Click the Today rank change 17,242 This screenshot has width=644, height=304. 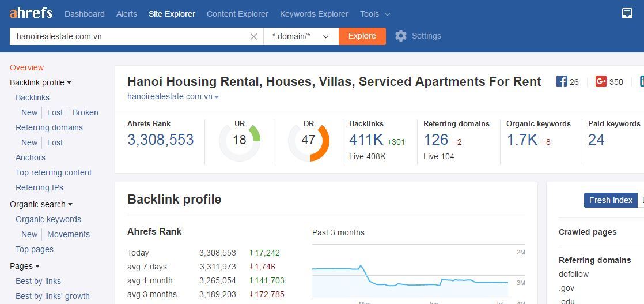point(264,253)
